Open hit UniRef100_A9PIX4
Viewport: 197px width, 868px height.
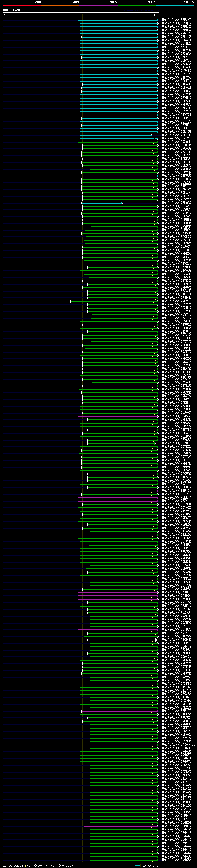(x=176, y=33)
